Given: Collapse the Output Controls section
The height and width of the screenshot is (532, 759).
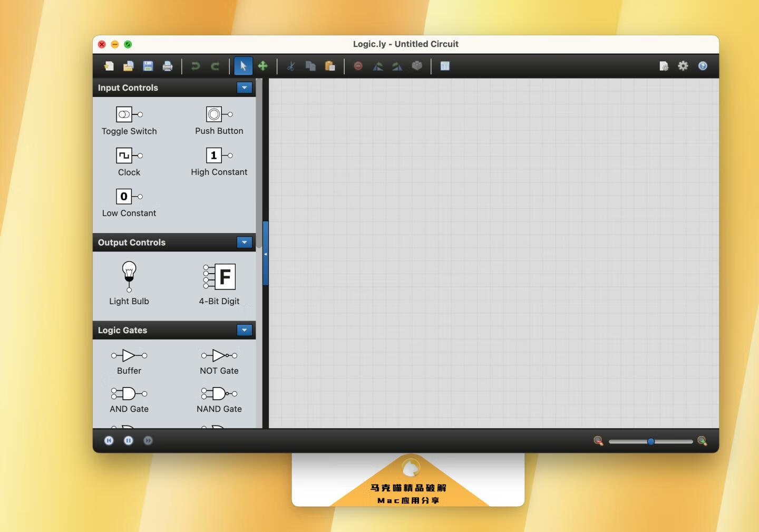Looking at the screenshot, I should (x=244, y=242).
